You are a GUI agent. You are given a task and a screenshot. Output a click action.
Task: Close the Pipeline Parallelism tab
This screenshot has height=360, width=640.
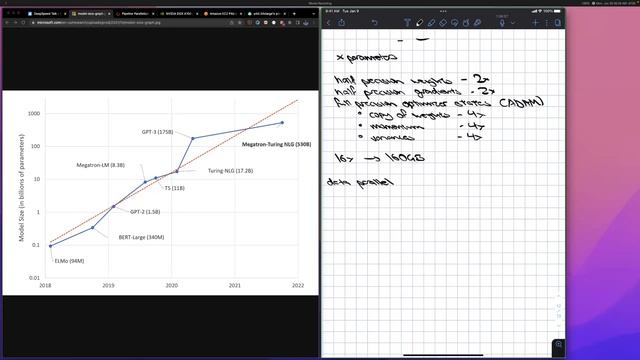(x=153, y=13)
